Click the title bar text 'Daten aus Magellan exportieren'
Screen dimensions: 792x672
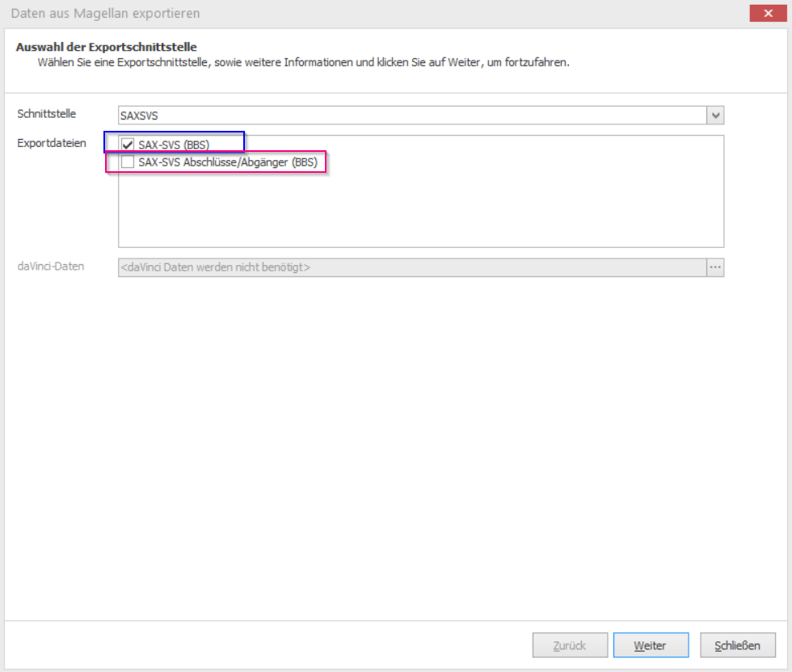106,14
